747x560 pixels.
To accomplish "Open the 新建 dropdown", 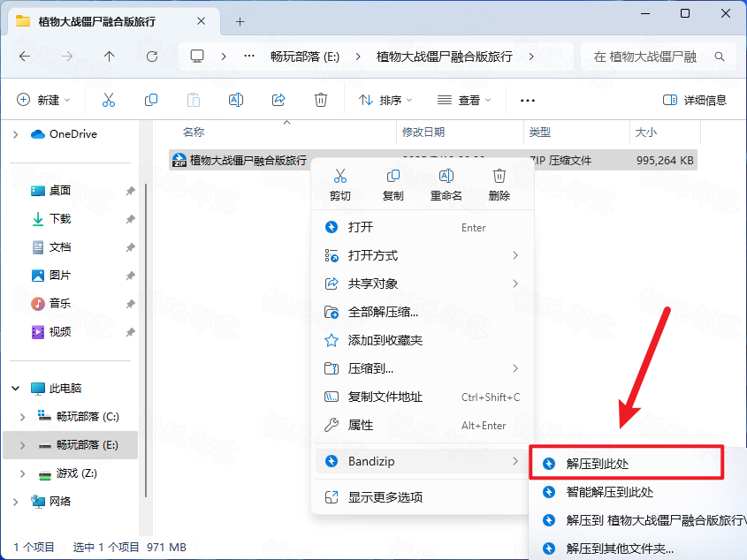I will 44,100.
